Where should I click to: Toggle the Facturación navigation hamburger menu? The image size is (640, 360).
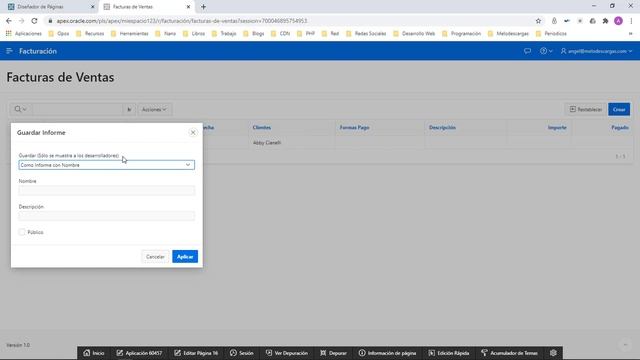(9, 51)
